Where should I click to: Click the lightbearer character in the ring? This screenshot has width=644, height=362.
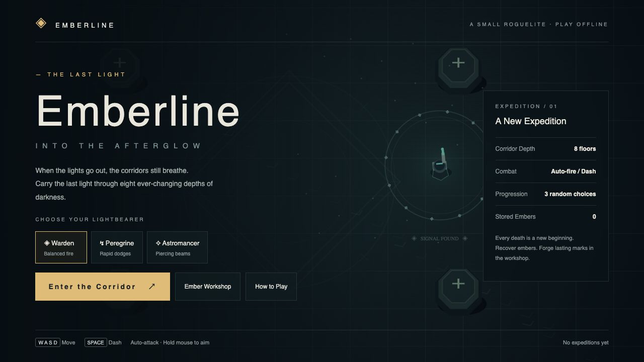(x=441, y=164)
